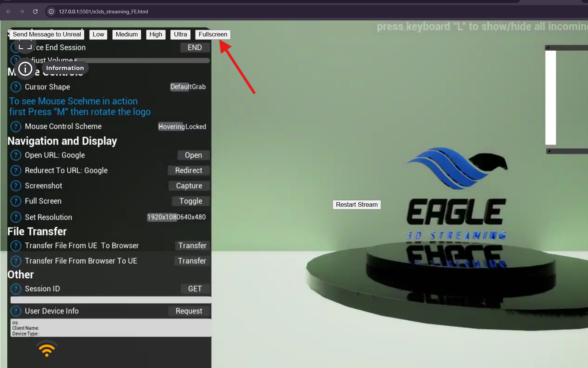Click the Redirect button
Screen dimensions: 588x368
pyautogui.click(x=189, y=170)
